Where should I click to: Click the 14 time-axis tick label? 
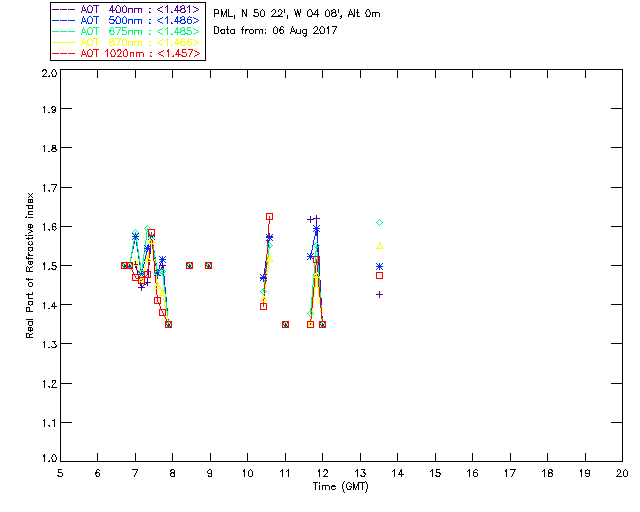(x=398, y=473)
